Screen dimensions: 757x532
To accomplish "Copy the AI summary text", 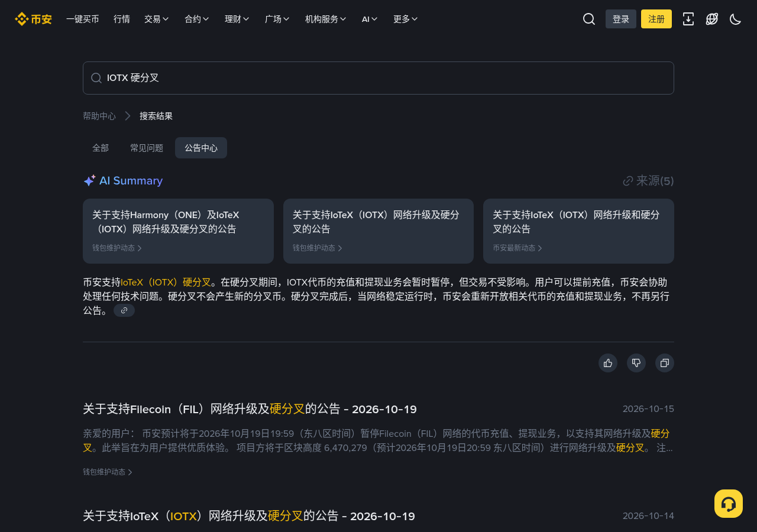I will (x=665, y=363).
